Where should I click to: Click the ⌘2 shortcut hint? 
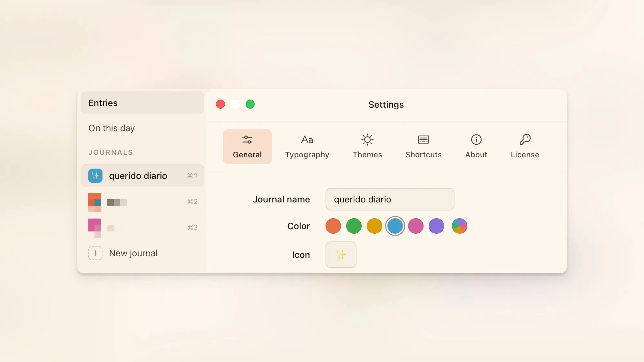click(x=192, y=202)
